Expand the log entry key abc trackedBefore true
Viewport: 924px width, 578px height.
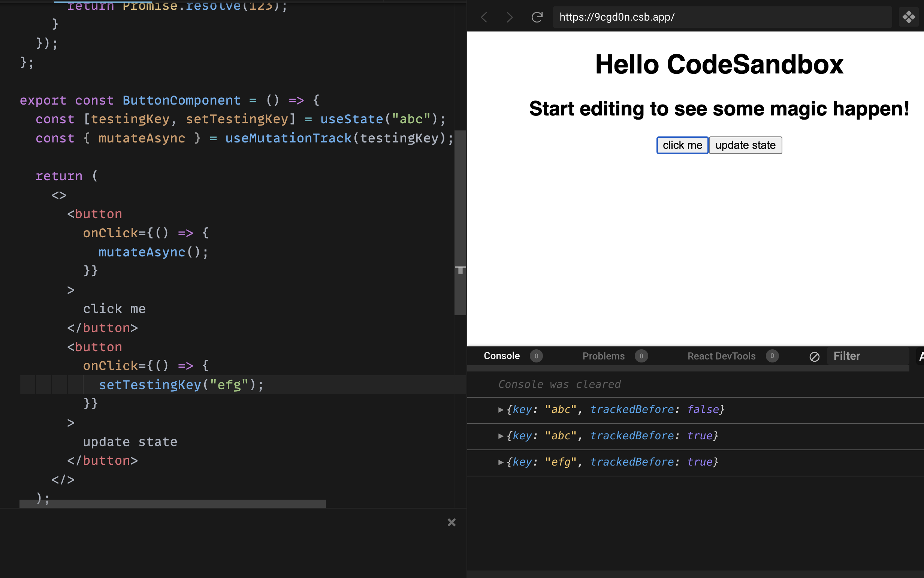pyautogui.click(x=501, y=436)
